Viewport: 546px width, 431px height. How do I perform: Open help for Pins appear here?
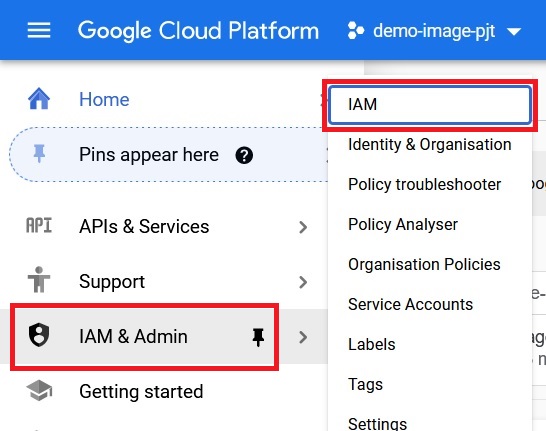[x=244, y=155]
